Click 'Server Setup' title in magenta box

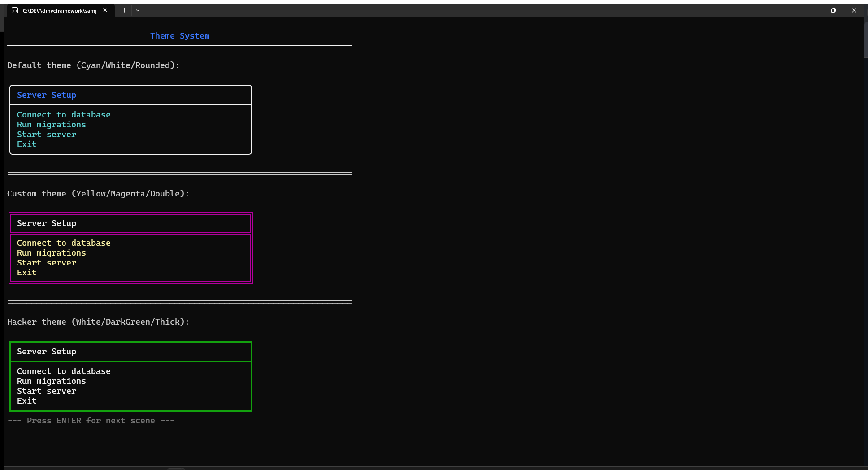(47, 223)
